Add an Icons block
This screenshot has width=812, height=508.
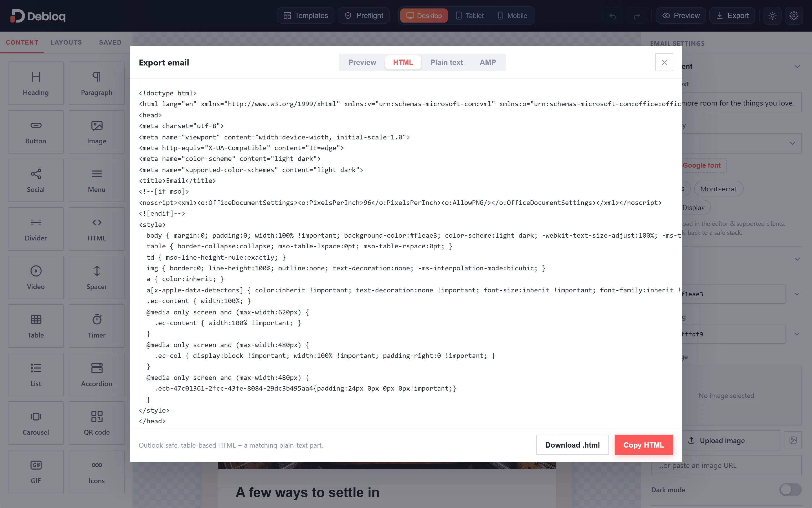(97, 471)
